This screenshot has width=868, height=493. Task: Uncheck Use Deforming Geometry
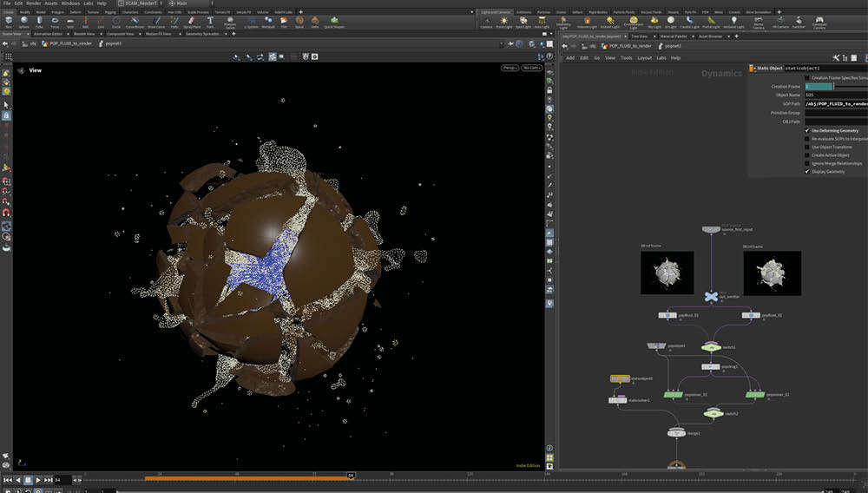(x=807, y=130)
